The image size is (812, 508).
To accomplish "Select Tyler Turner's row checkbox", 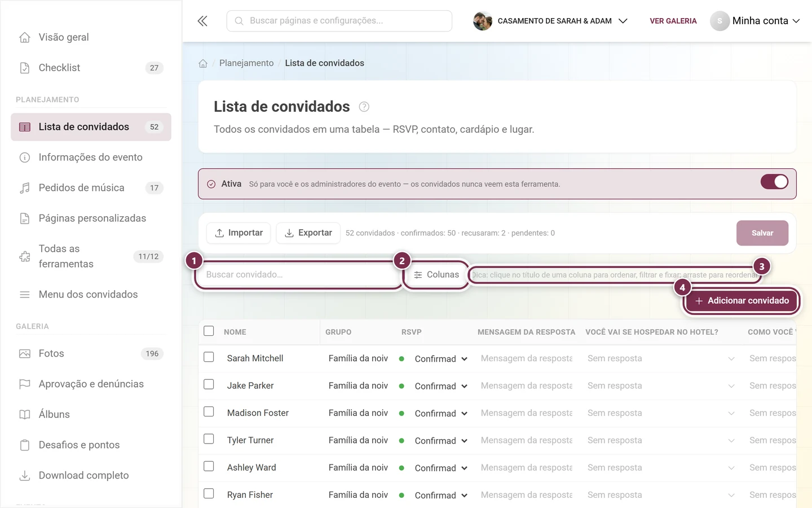I will (x=209, y=439).
